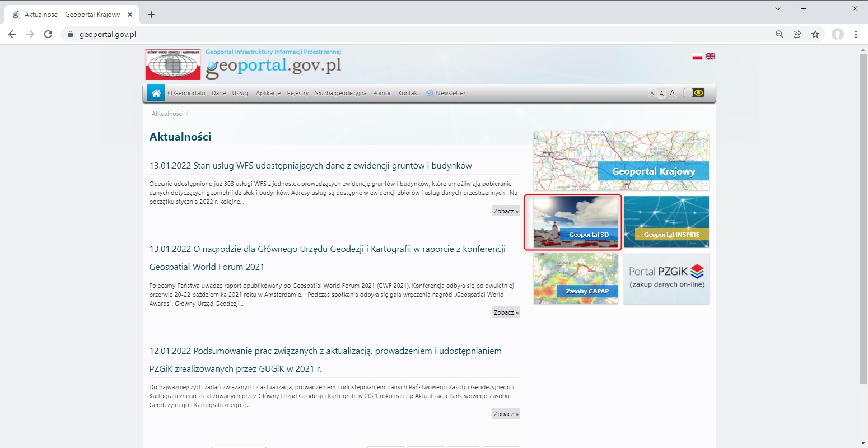Open the Zasoby CAPAP tile
The height and width of the screenshot is (448, 868).
point(576,278)
